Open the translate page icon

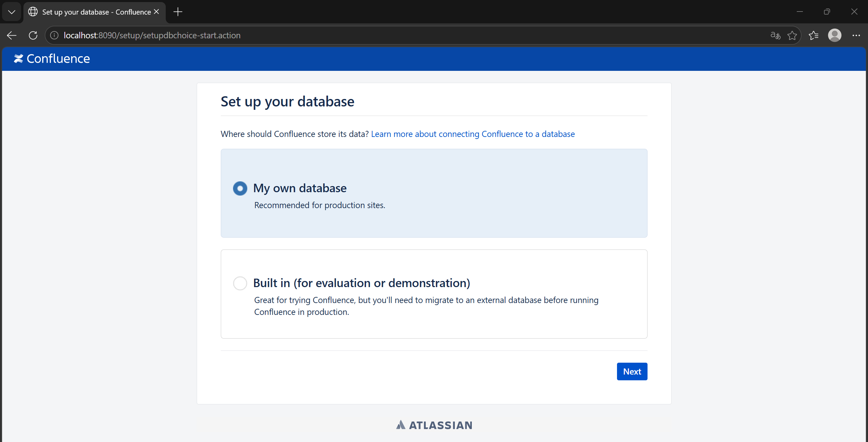click(x=775, y=35)
